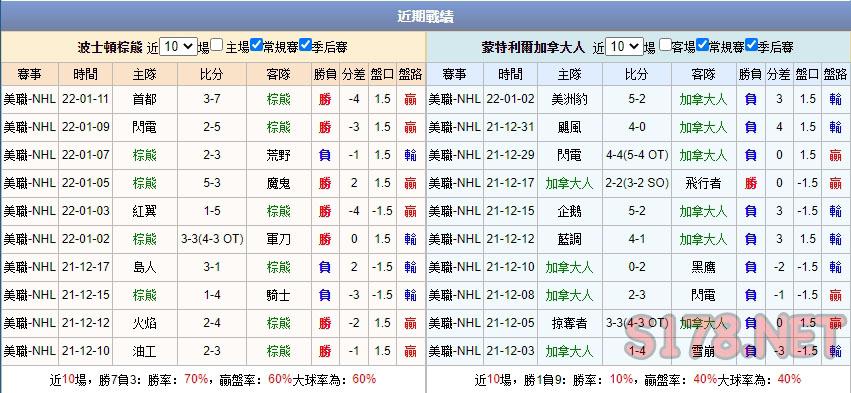
Task: Click 企鵝 home team in 21-12-15 row
Action: (x=569, y=211)
